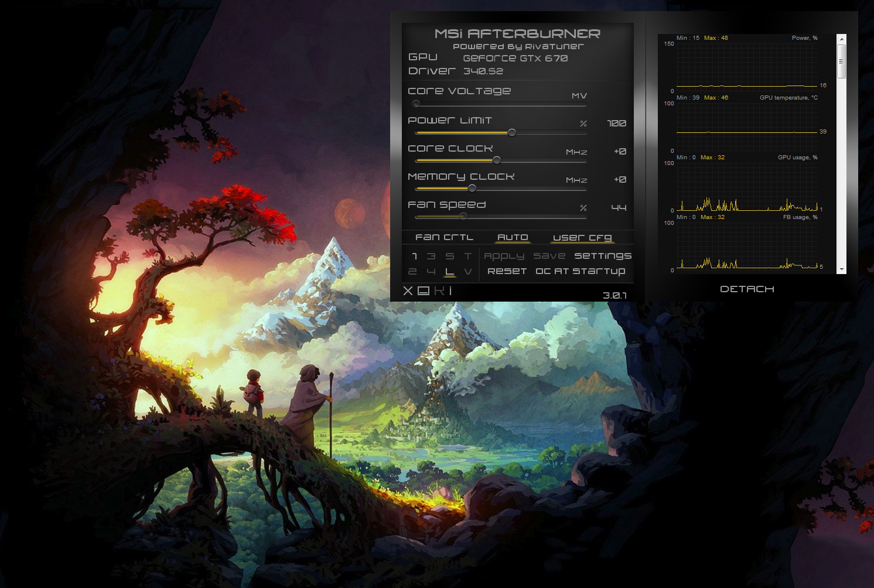Select overclocking profile slot 4

click(x=432, y=271)
